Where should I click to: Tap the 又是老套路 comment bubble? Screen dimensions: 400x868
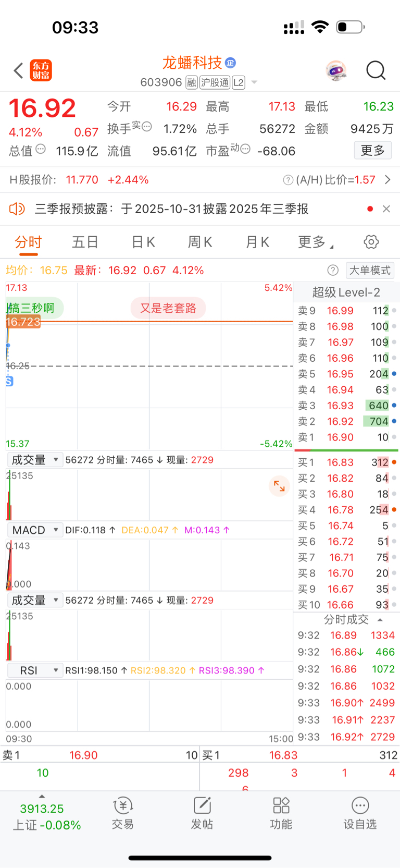(x=168, y=308)
